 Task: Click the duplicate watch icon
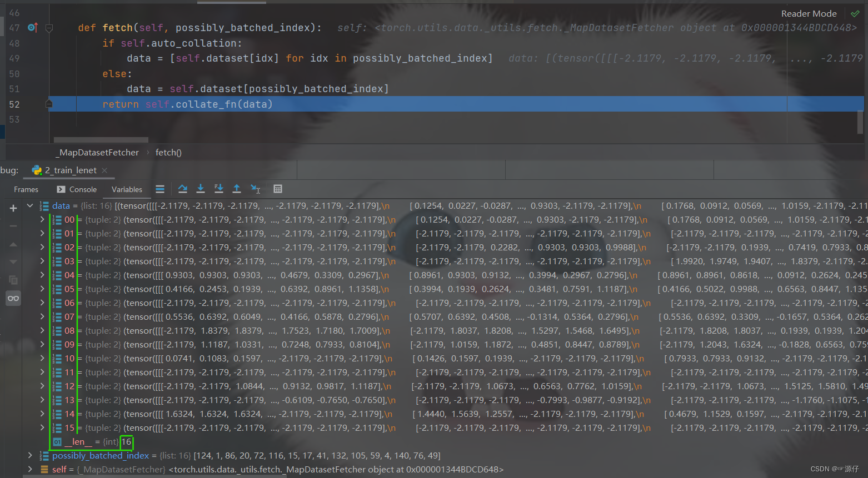click(x=13, y=280)
